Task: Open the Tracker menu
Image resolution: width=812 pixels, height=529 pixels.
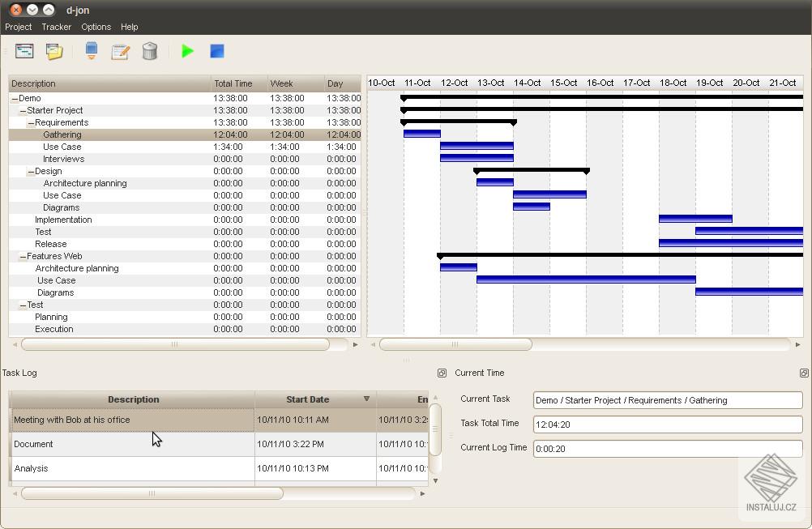Action: (57, 27)
